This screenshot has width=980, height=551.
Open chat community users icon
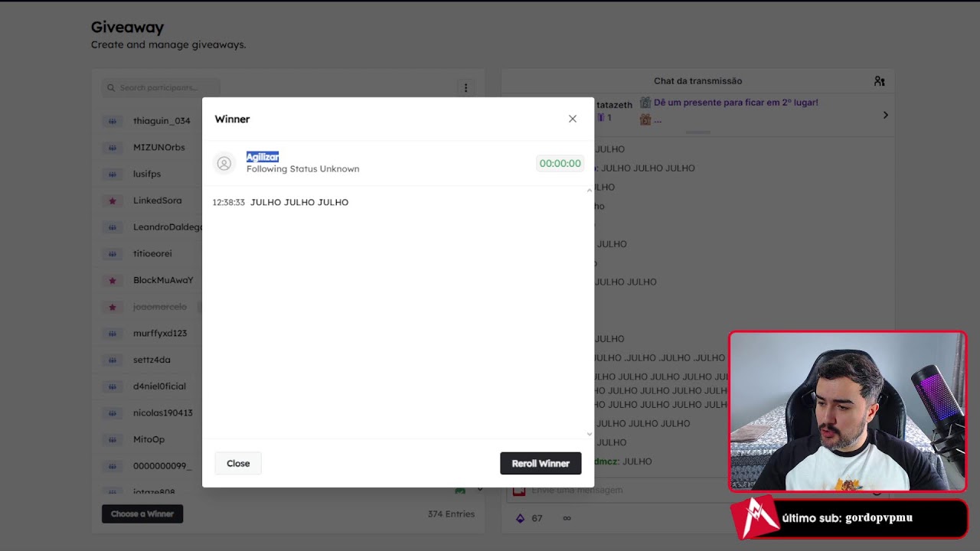(x=879, y=81)
